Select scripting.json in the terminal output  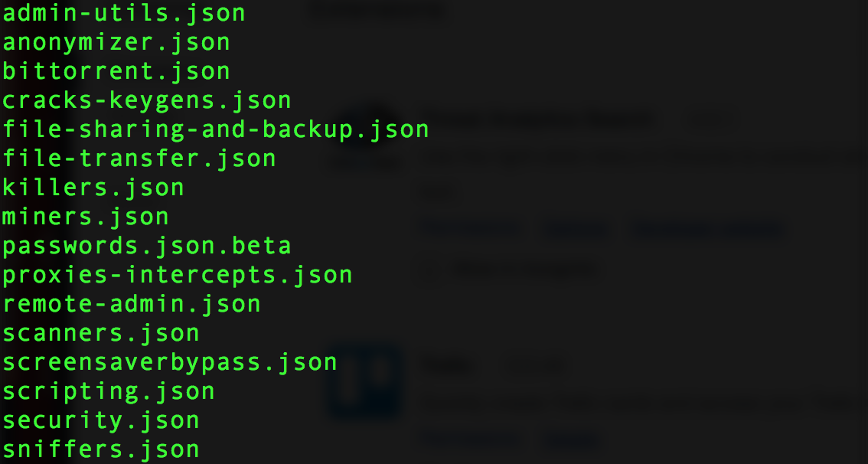click(109, 391)
